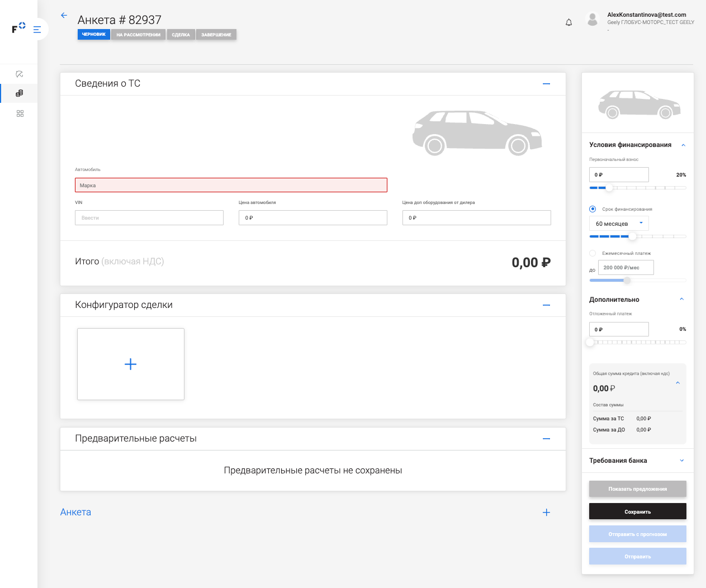Switch to the Сделка status tab
706x588 pixels.
pyautogui.click(x=181, y=35)
